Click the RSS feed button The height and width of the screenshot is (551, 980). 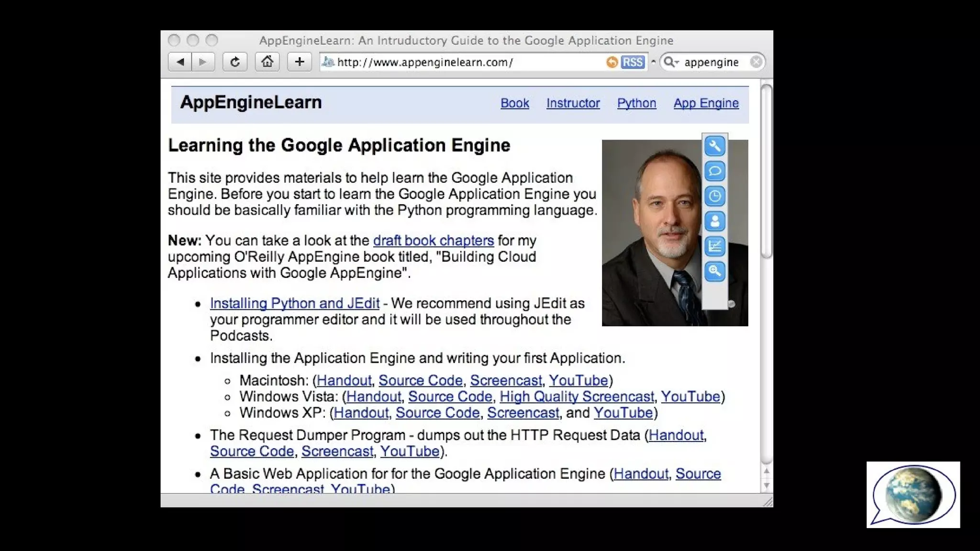632,62
